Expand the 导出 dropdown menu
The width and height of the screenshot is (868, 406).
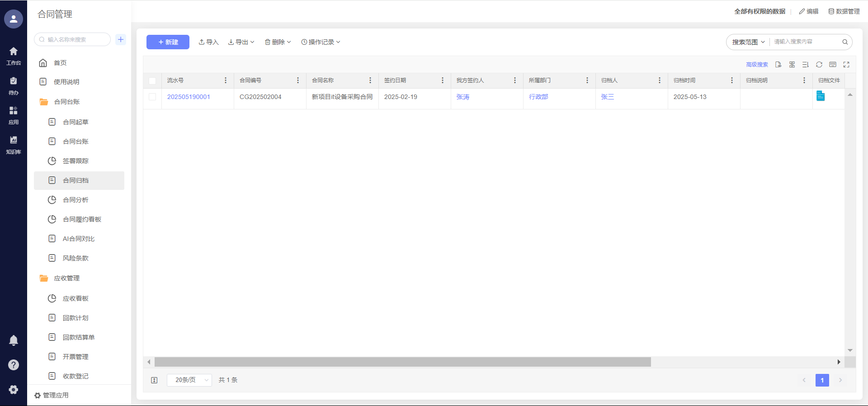241,42
